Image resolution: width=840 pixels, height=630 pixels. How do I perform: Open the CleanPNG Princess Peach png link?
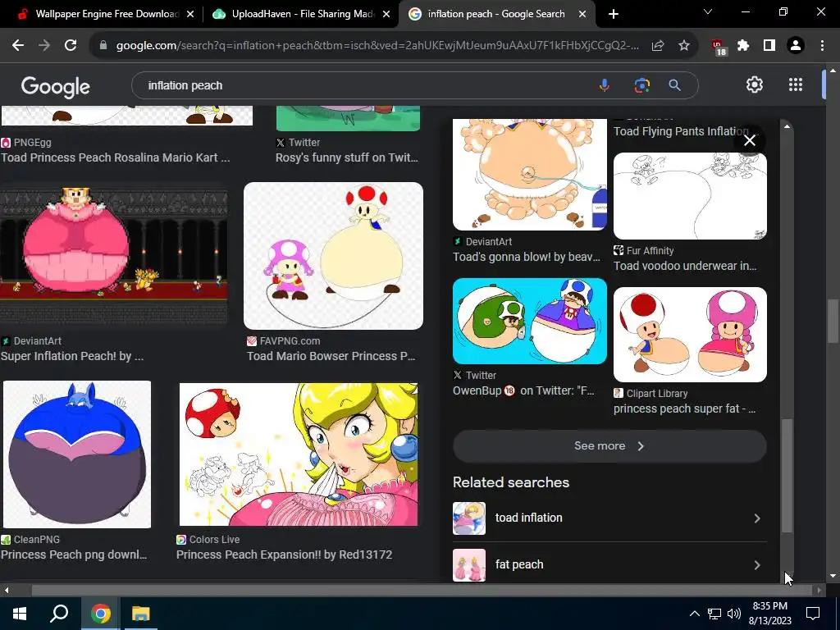pos(74,555)
